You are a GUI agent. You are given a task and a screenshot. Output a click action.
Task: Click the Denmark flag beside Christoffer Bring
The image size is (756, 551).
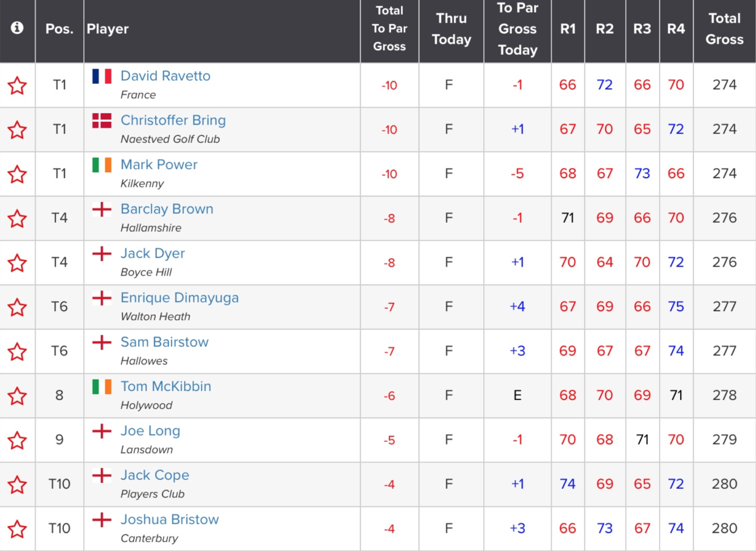[x=102, y=121]
